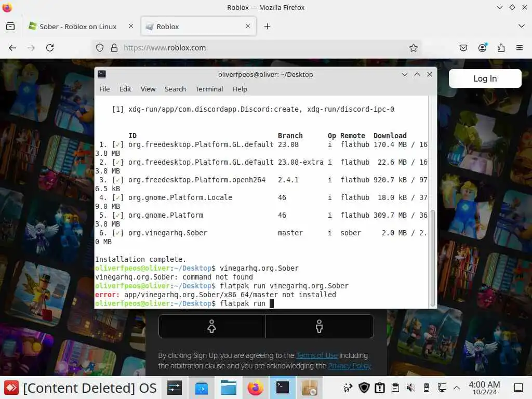Select the Roblox tab

pyautogui.click(x=198, y=26)
